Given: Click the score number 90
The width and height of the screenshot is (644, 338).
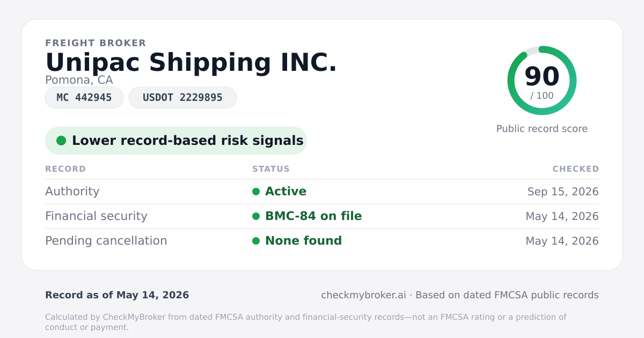Looking at the screenshot, I should 542,76.
